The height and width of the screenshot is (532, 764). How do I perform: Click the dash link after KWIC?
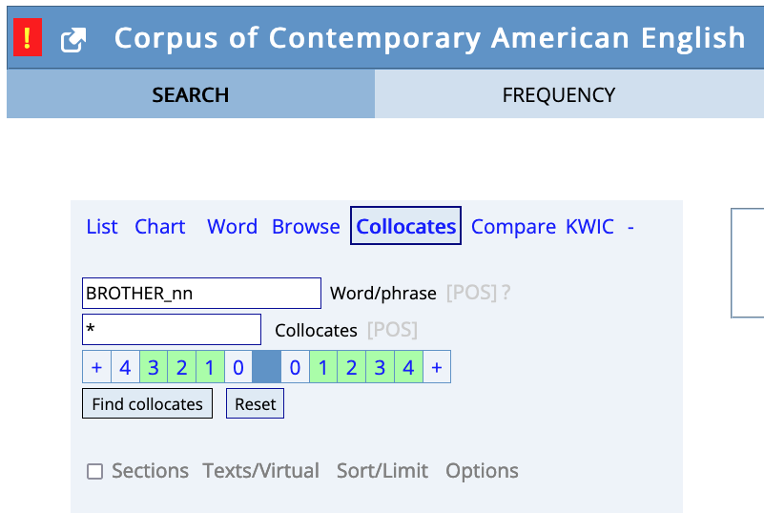630,227
